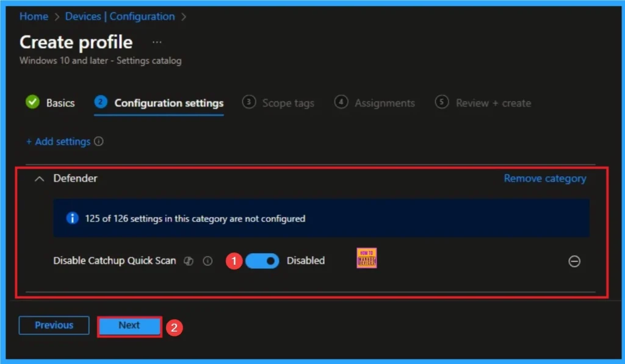
Task: Click the Next button
Action: (129, 326)
